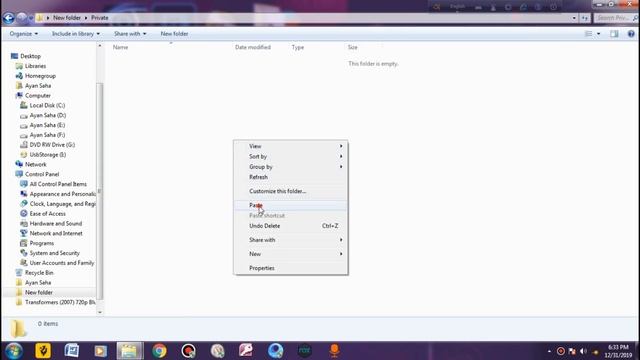Open View submenu in context menu
Viewport: 640px width, 360px height.
[291, 146]
